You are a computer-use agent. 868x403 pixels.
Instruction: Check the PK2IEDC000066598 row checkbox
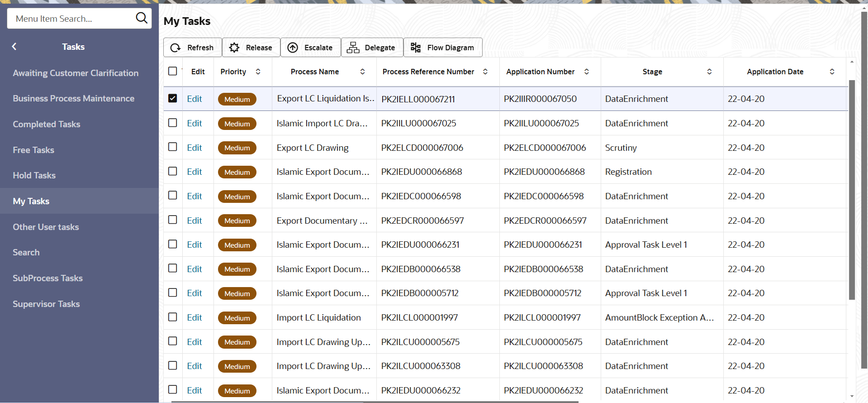[172, 195]
